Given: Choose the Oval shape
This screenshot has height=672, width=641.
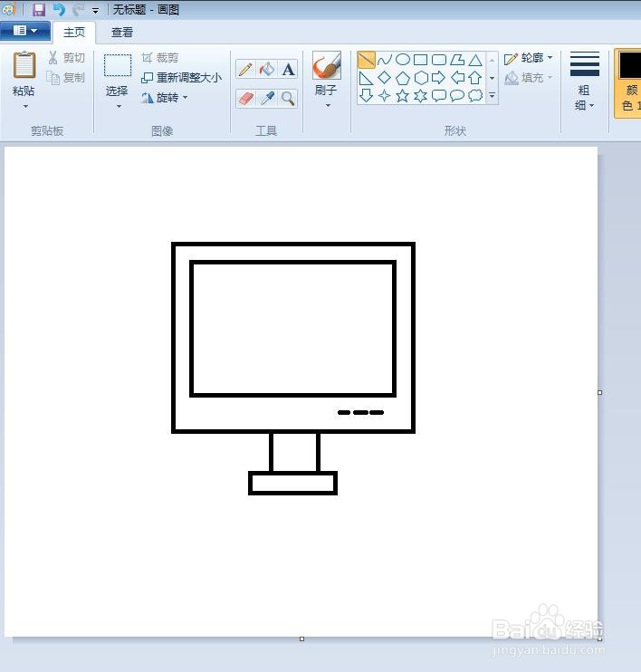Looking at the screenshot, I should pos(402,60).
